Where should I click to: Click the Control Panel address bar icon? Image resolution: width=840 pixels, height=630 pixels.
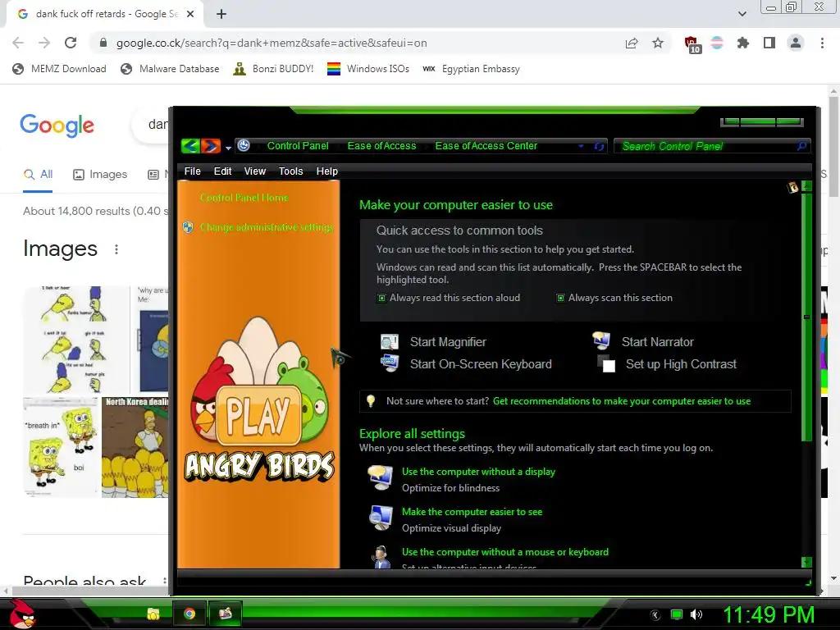(244, 145)
